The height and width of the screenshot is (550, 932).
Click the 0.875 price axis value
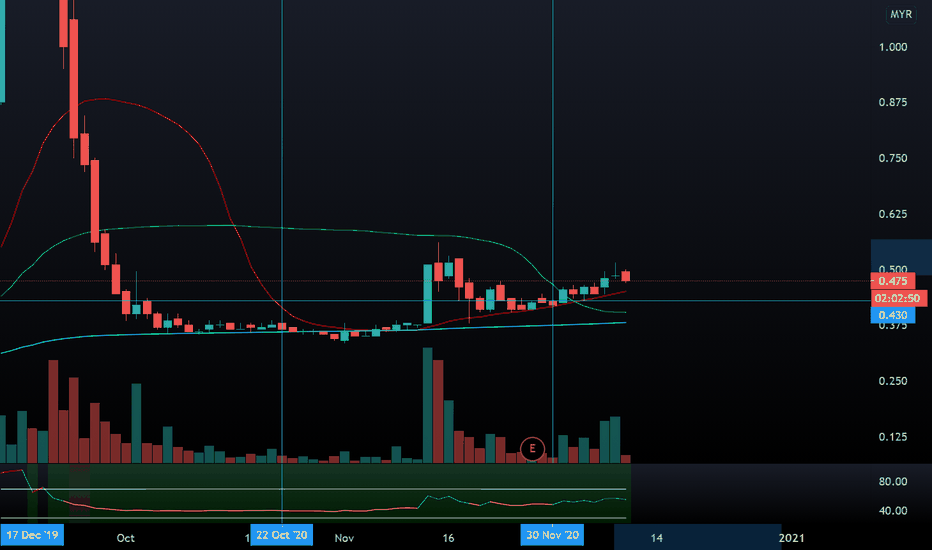click(x=893, y=102)
